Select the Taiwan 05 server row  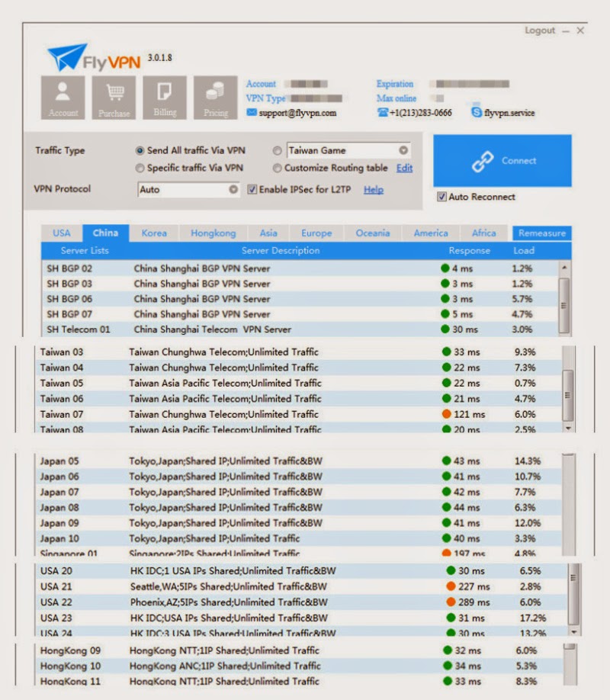coord(298,383)
